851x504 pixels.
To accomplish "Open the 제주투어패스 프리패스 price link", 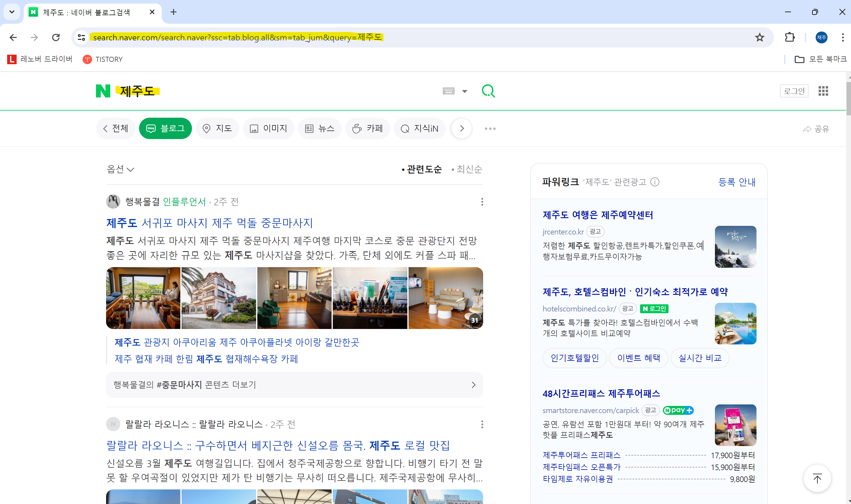I will point(581,455).
